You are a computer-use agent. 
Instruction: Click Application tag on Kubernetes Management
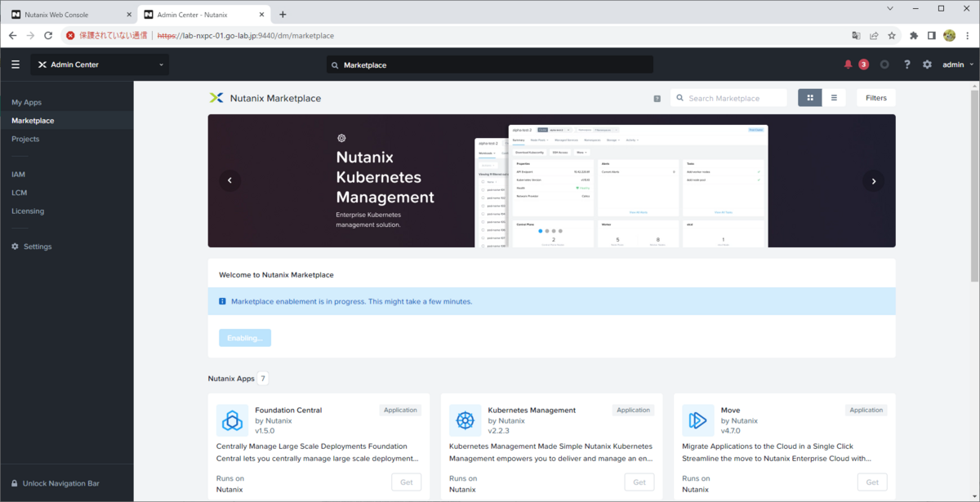[633, 410]
